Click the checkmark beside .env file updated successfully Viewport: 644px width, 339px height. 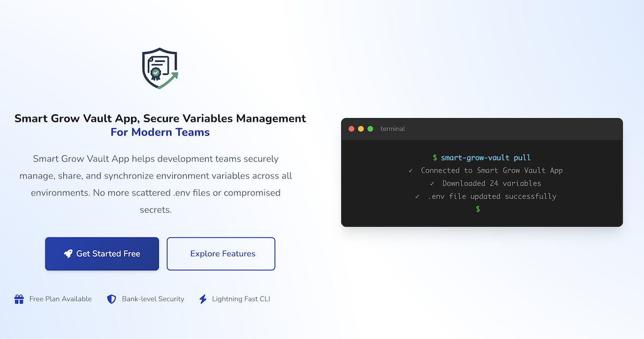pyautogui.click(x=417, y=196)
